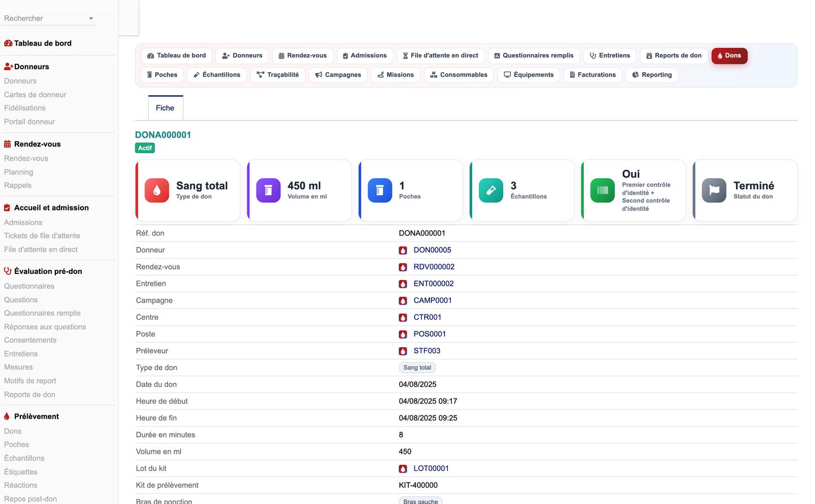The height and width of the screenshot is (504, 815).
Task: Open Cartes de donneur in sidebar
Action: pos(35,95)
